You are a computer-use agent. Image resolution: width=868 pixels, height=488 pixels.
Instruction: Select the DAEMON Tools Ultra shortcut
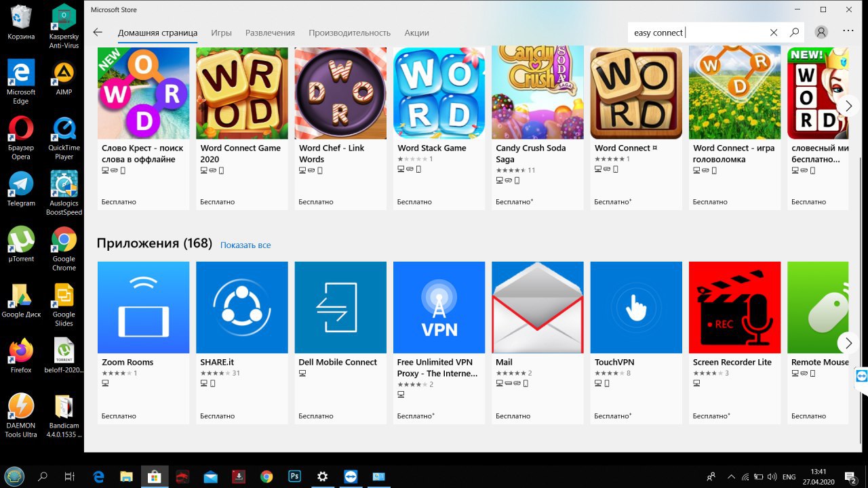click(21, 415)
